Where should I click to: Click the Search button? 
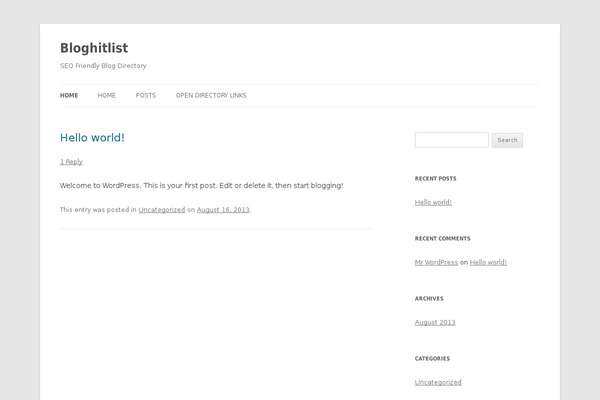click(x=507, y=140)
